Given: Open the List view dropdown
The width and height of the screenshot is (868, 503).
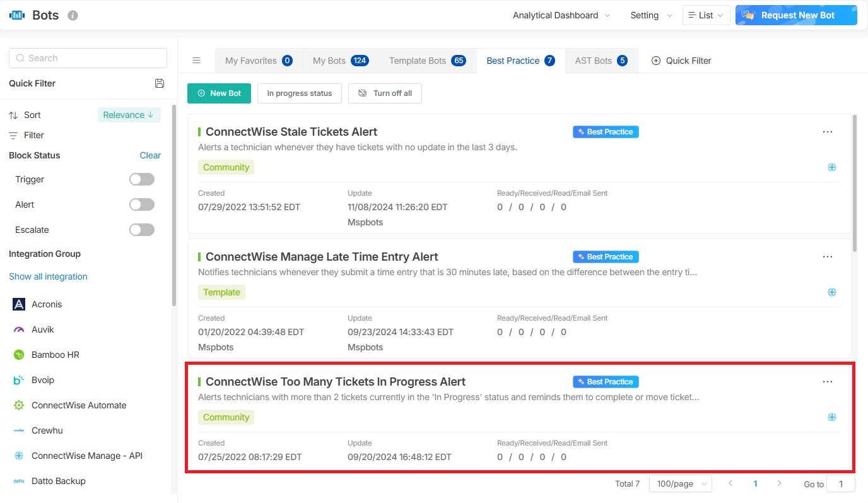Looking at the screenshot, I should (x=706, y=15).
